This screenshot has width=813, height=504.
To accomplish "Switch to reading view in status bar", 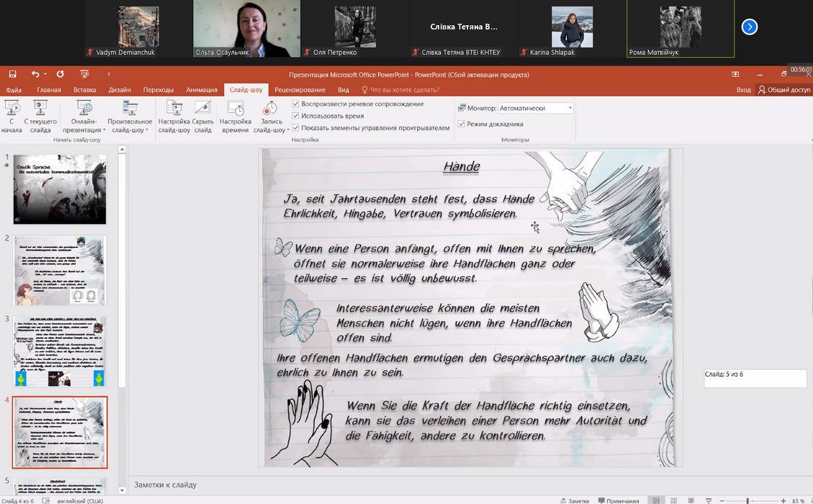I will (x=690, y=500).
